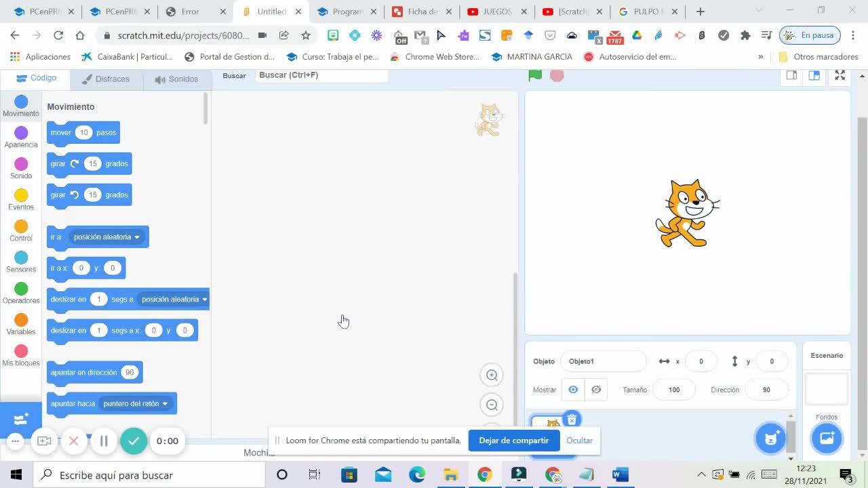Open the Windows Start menu
This screenshot has height=488, width=868.
(16, 474)
